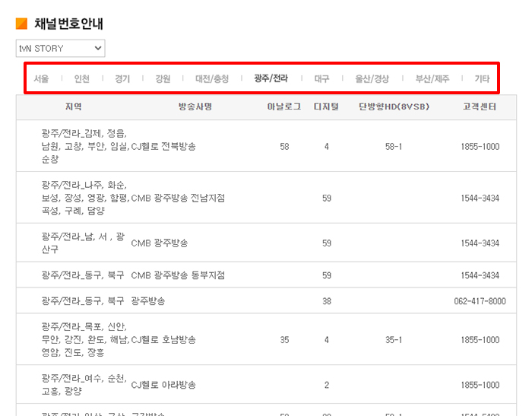Click the CJ헬로 호남방송 broadcaster name
The width and height of the screenshot is (532, 416).
pyautogui.click(x=163, y=340)
